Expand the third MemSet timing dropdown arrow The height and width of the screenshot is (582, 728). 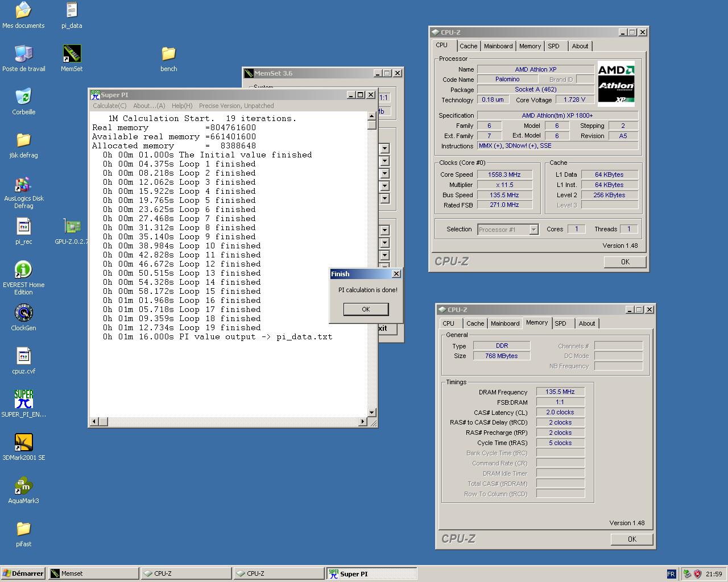pyautogui.click(x=384, y=173)
